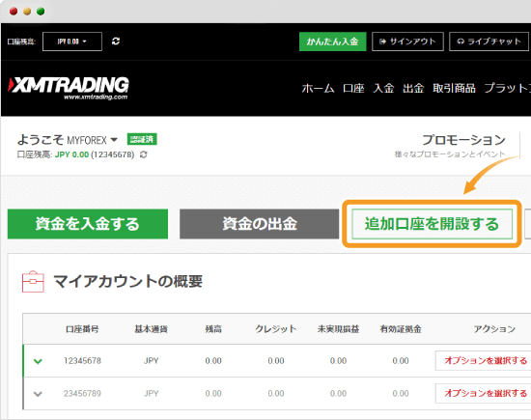Image resolution: width=531 pixels, height=420 pixels.
Task: Open the 取引商品 navigation menu
Action: [x=454, y=88]
